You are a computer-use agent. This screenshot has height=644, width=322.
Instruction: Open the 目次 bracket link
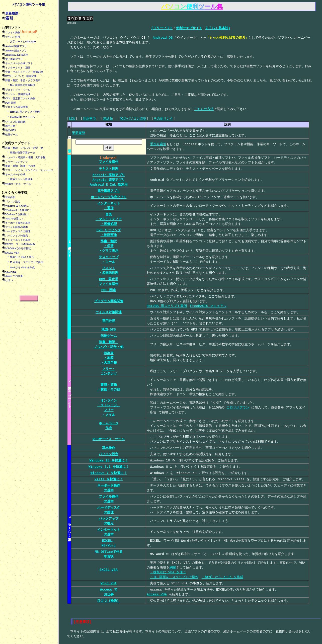pos(72,119)
